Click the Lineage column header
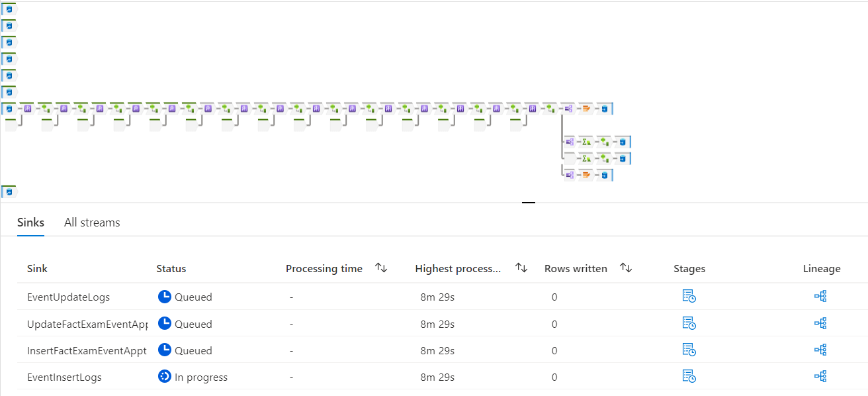Screen dimensions: 868x396 pyautogui.click(x=822, y=269)
